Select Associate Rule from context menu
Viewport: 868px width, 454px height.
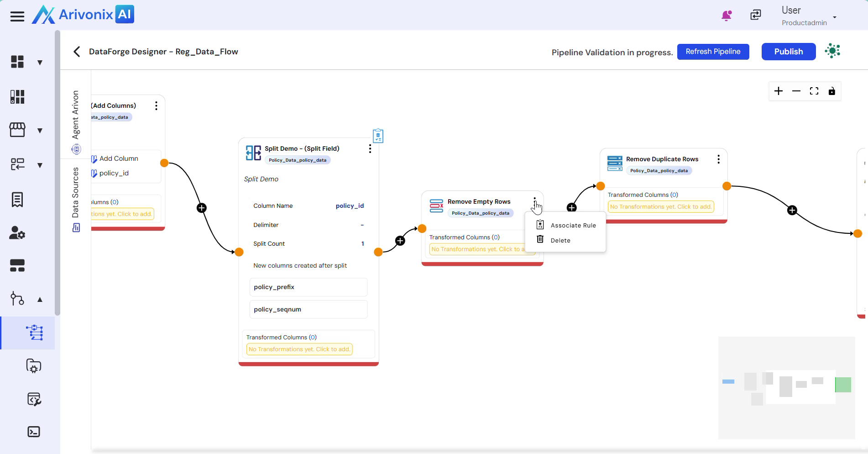pyautogui.click(x=573, y=226)
